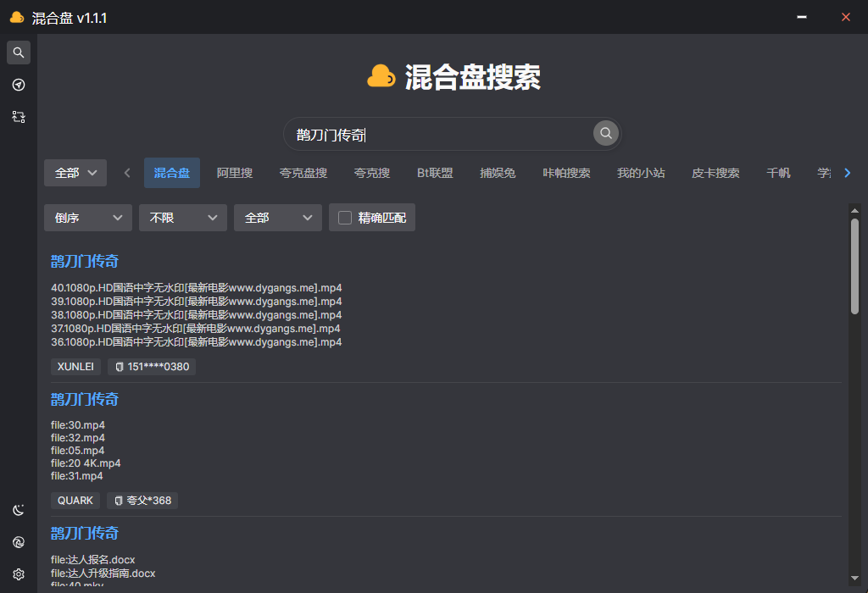Click the cloud logo beside 混合盘搜索
The height and width of the screenshot is (593, 868).
(x=381, y=76)
